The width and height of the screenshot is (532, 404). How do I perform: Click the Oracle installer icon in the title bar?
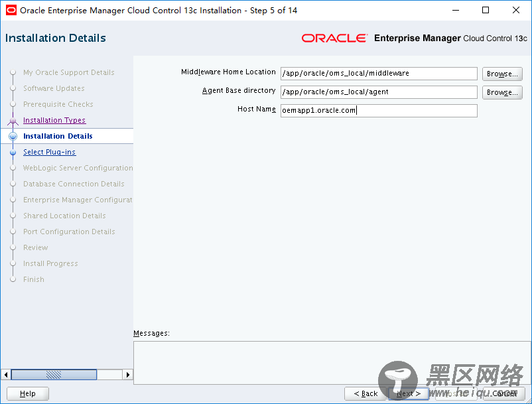(x=11, y=10)
